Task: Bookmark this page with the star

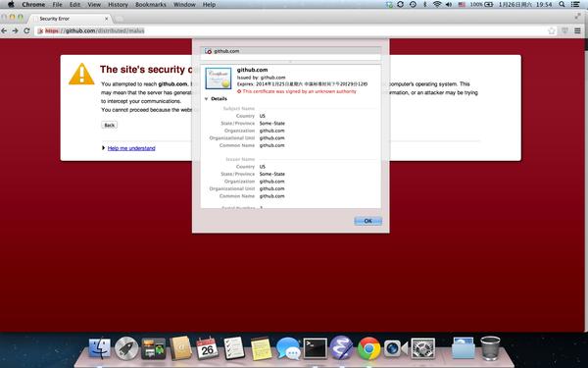Action: click(551, 30)
